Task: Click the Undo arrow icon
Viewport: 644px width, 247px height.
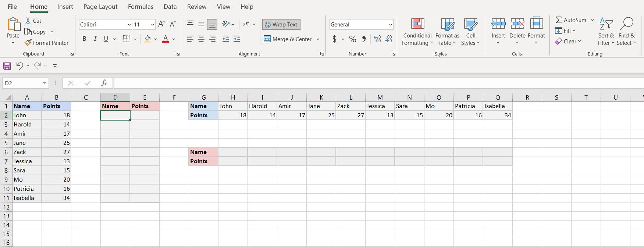Action: [x=19, y=65]
